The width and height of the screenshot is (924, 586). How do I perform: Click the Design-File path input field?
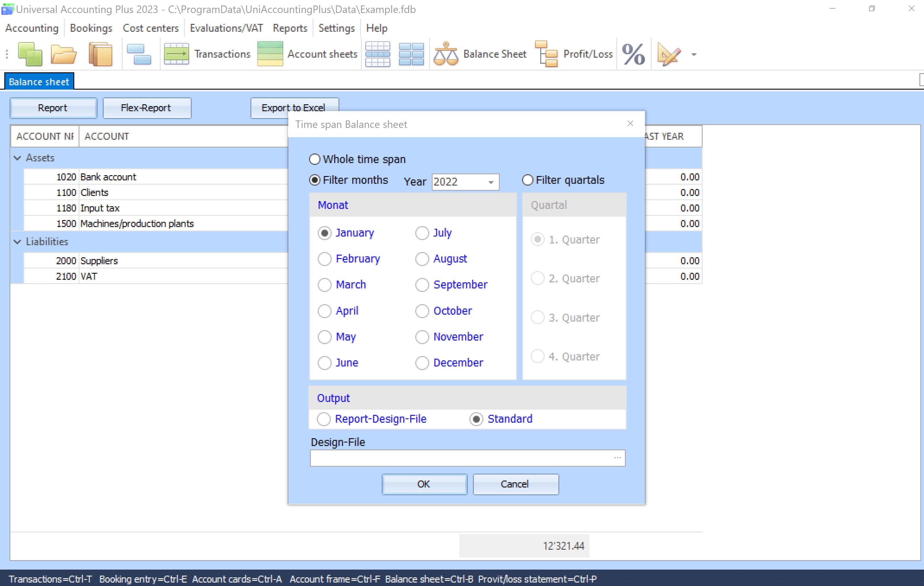[461, 458]
